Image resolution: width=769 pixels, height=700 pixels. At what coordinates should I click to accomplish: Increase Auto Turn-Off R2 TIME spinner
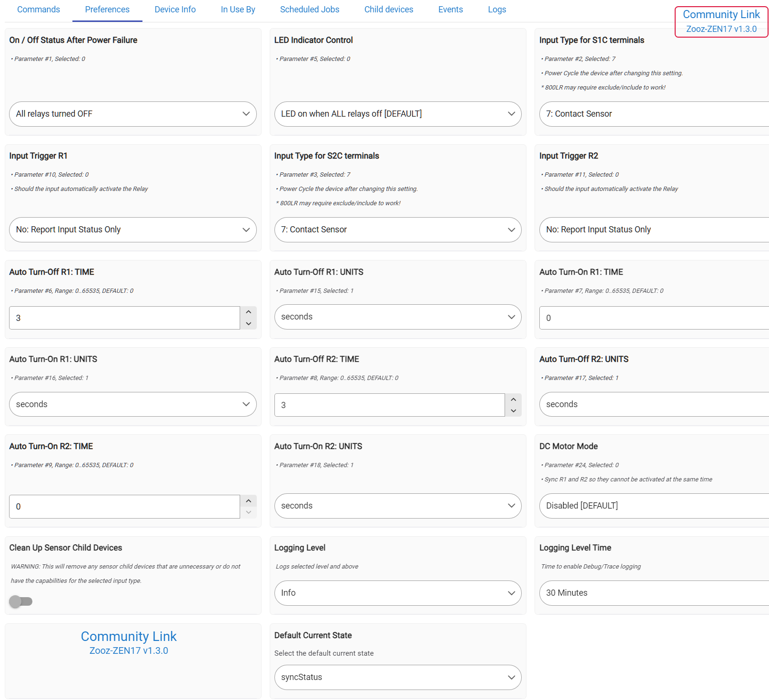513,400
